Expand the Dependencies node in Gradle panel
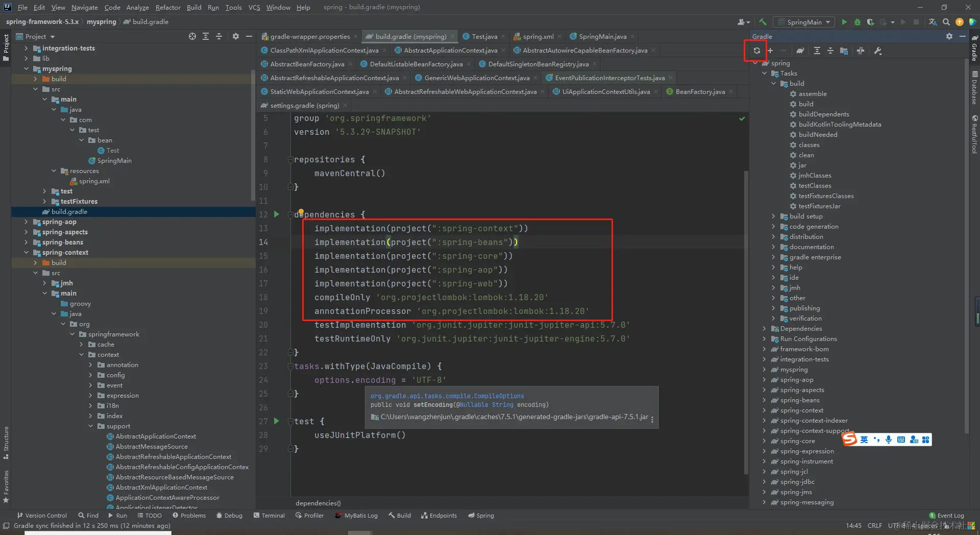The width and height of the screenshot is (980, 535). [764, 329]
